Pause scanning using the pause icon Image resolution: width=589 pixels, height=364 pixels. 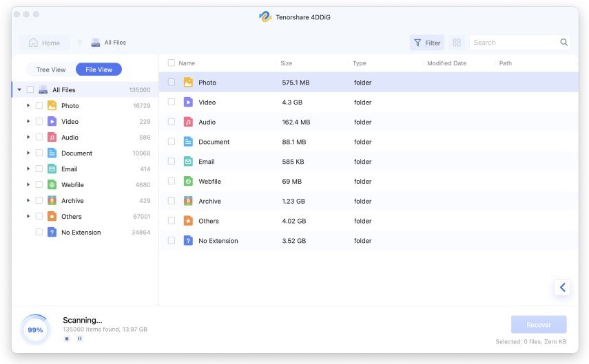(79, 339)
